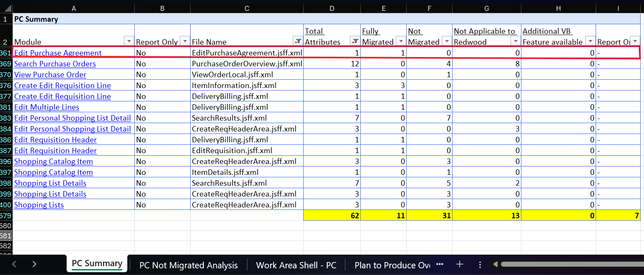The width and height of the screenshot is (644, 275).
Task: Select Total Attributes cell showing 12
Action: 332,64
